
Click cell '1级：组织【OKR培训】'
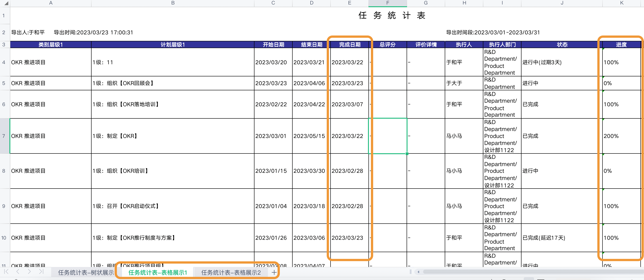pos(173,171)
